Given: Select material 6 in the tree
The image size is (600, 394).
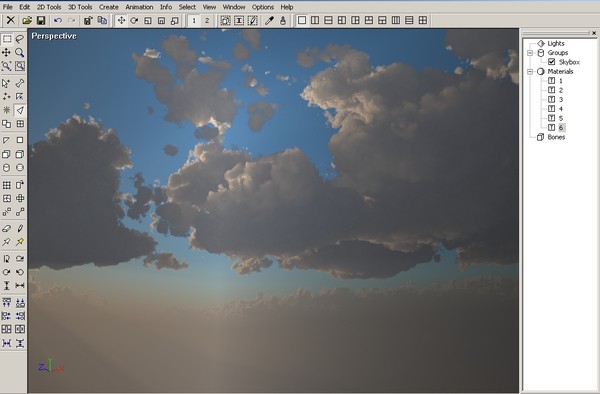Looking at the screenshot, I should [x=561, y=128].
